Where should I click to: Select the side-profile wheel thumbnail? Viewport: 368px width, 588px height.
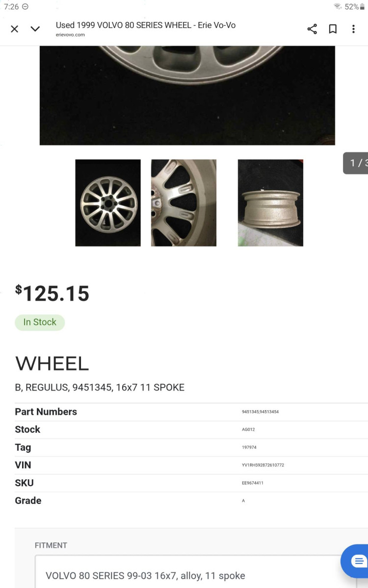click(270, 203)
